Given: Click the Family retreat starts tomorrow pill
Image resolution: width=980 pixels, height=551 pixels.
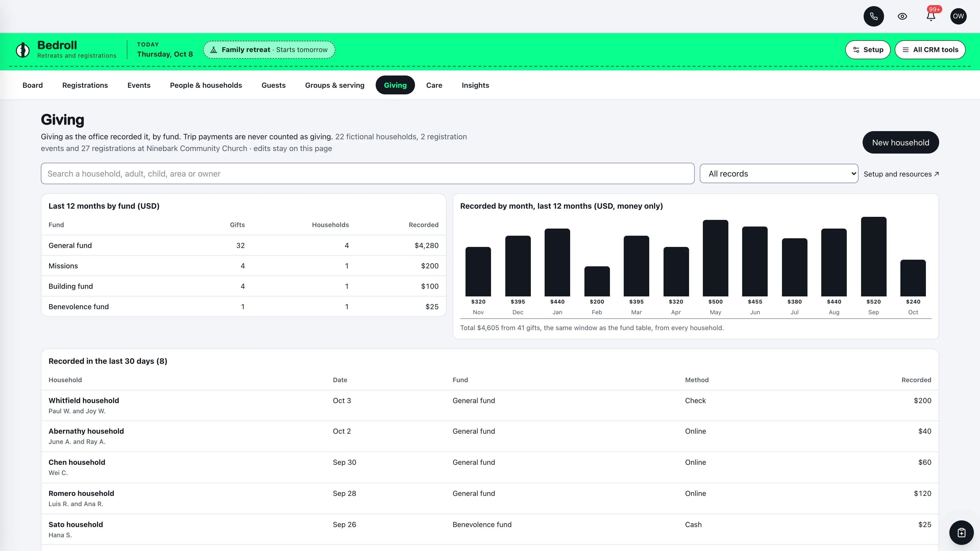Looking at the screenshot, I should (269, 50).
